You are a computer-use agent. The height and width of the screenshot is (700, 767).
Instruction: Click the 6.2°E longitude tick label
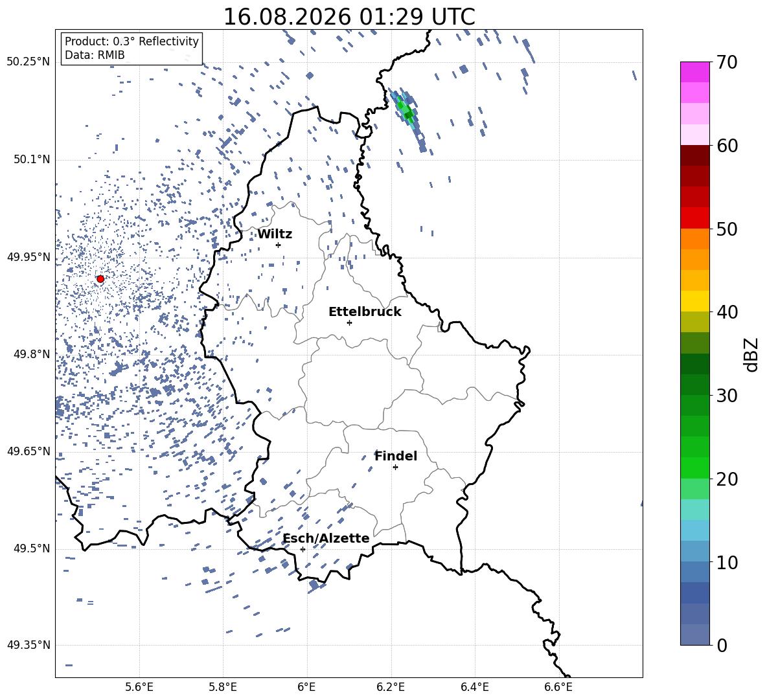pyautogui.click(x=391, y=687)
